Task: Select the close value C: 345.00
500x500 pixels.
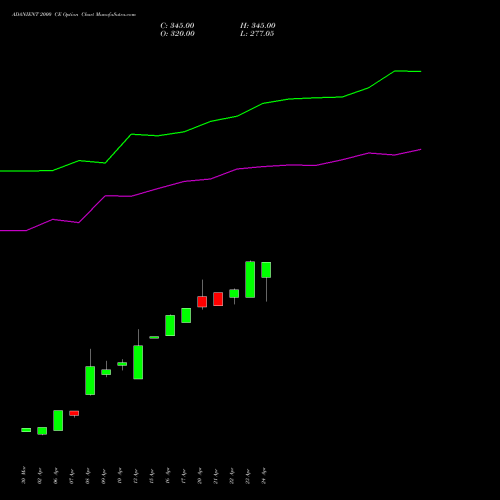Action: 177,26
